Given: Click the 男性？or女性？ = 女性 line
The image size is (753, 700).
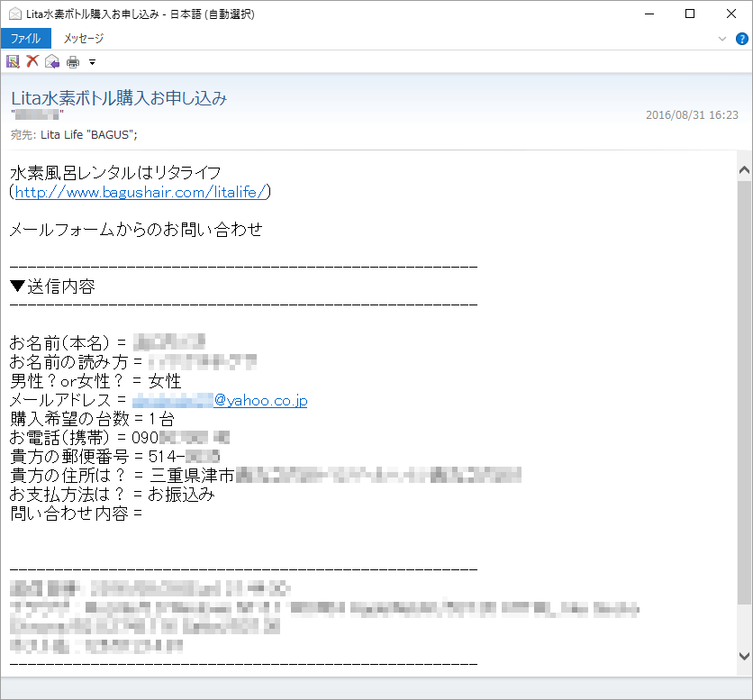Looking at the screenshot, I should [x=95, y=381].
